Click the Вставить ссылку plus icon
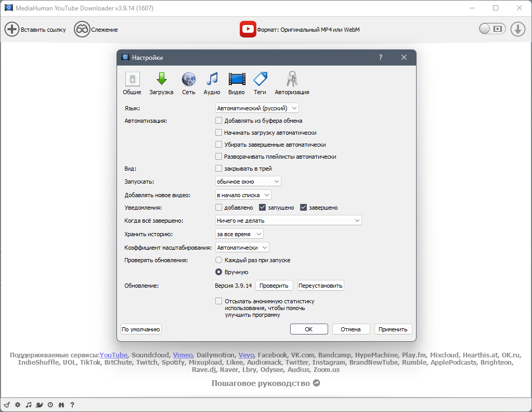Image resolution: width=532 pixels, height=412 pixels. (x=12, y=30)
